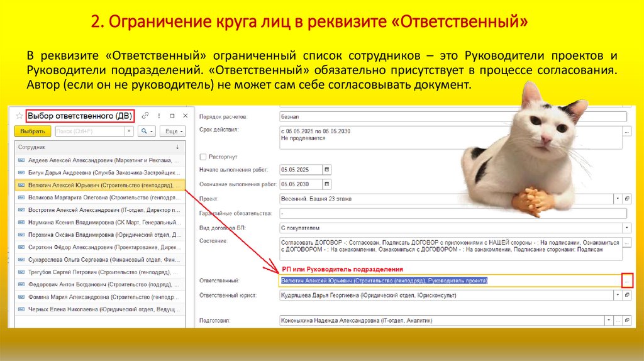Open calendar for Окончание выполнения работ
This screenshot has width=644, height=361.
(x=327, y=184)
